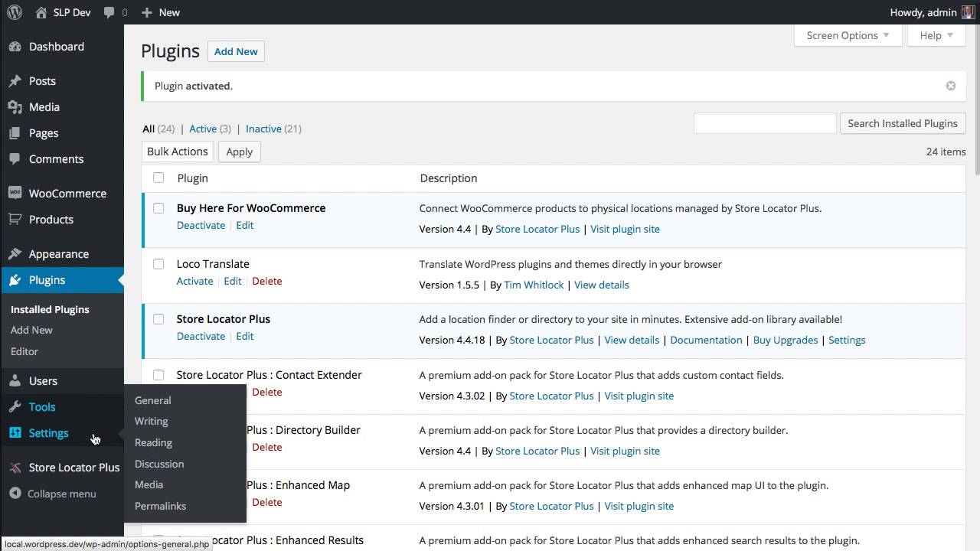Click the Search Installed Plugins button
980x551 pixels.
point(903,123)
